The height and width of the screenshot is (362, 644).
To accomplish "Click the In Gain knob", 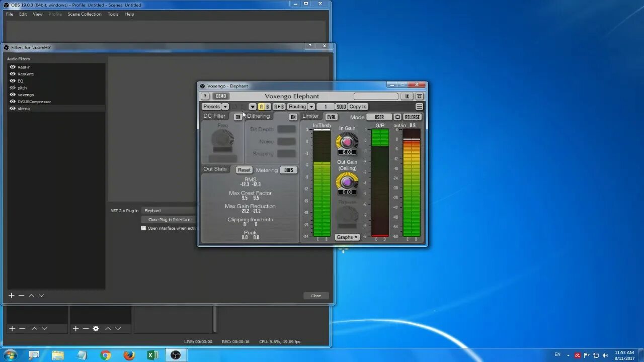I will click(x=347, y=141).
